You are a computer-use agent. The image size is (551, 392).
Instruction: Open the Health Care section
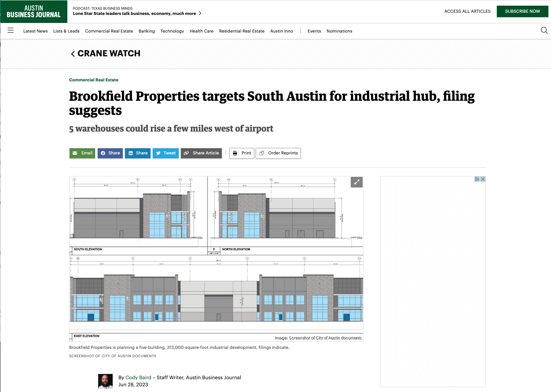[202, 31]
